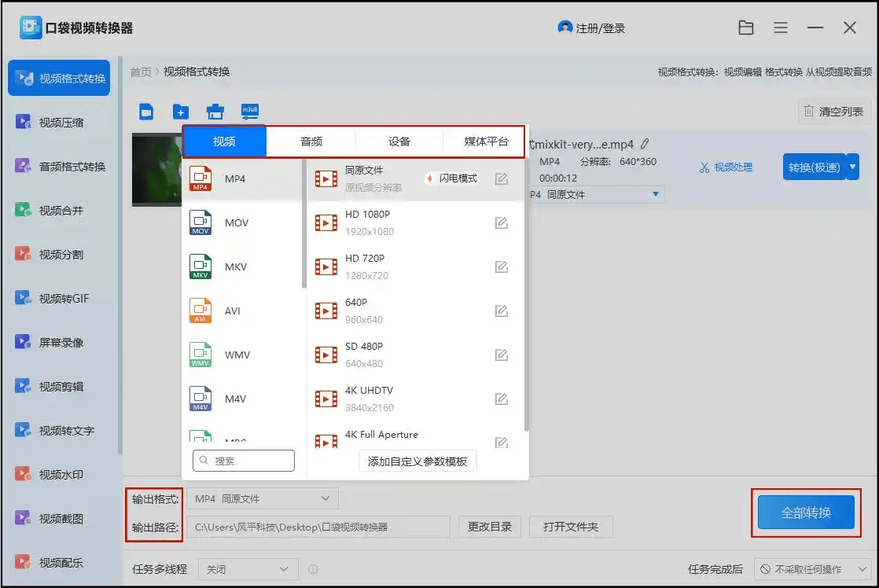Open the output folder icon in title bar

(746, 28)
